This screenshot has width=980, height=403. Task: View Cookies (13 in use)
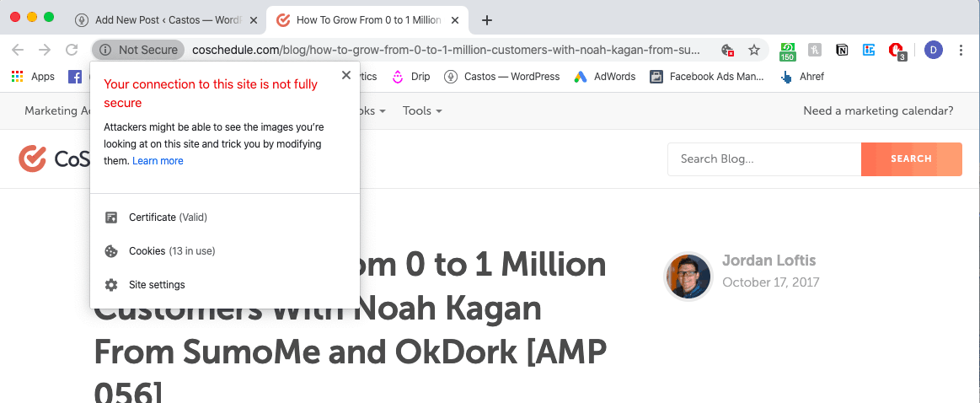point(171,251)
